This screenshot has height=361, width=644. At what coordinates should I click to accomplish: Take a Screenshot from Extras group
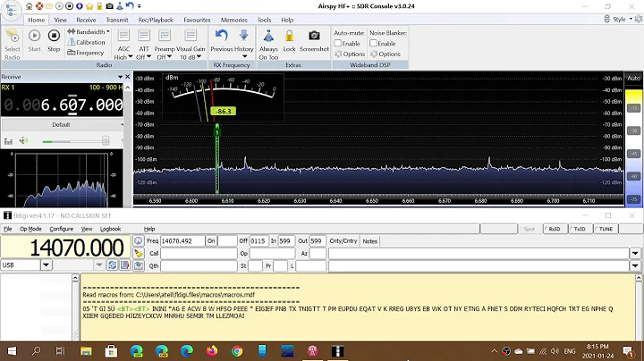click(x=314, y=40)
